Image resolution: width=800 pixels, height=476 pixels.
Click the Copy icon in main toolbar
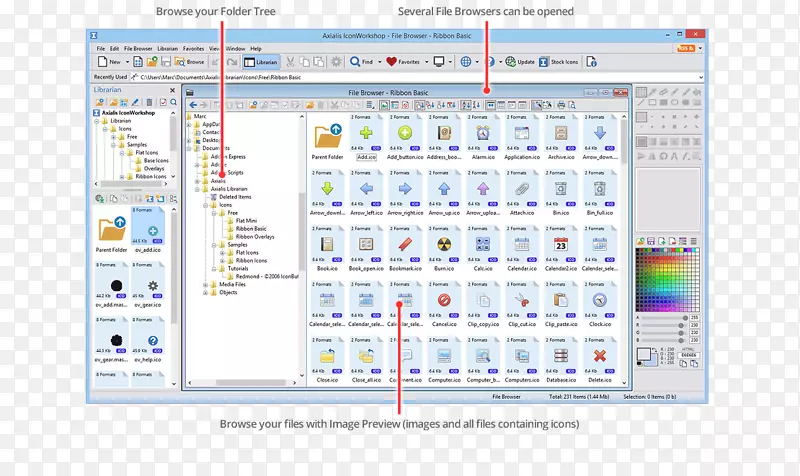click(305, 62)
